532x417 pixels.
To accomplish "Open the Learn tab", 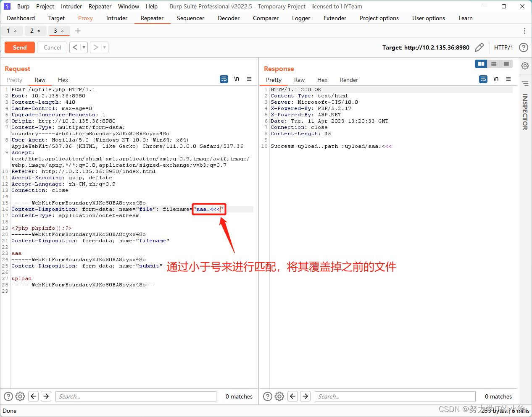I will point(466,18).
